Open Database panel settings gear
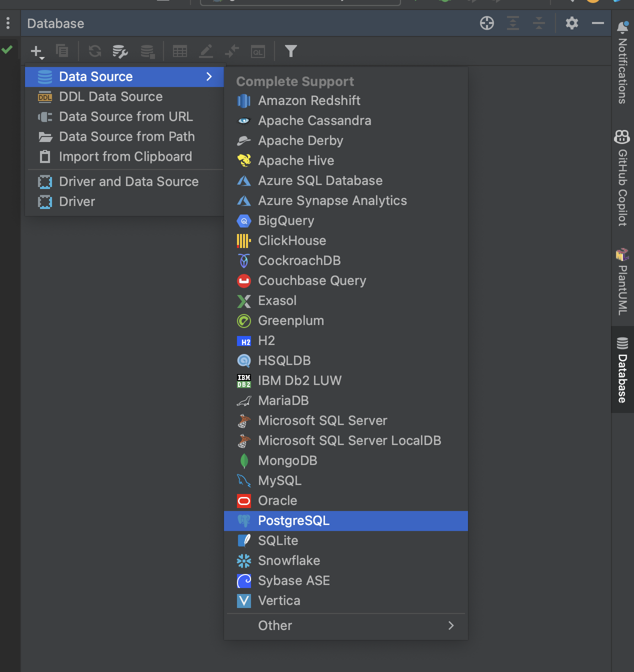The height and width of the screenshot is (672, 634). pos(571,23)
